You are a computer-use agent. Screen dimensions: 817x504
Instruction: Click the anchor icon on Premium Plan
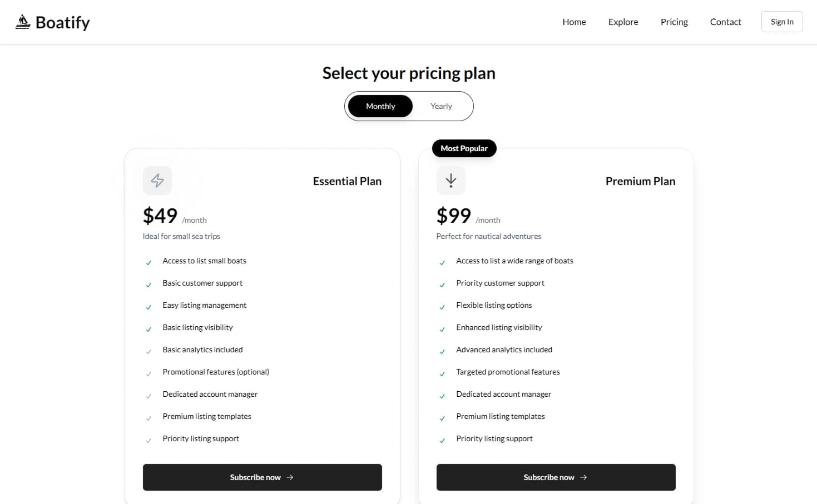[450, 181]
